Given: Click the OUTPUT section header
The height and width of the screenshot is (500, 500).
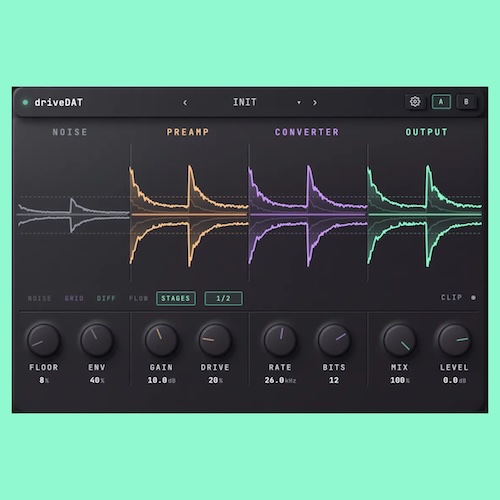Looking at the screenshot, I should [426, 132].
